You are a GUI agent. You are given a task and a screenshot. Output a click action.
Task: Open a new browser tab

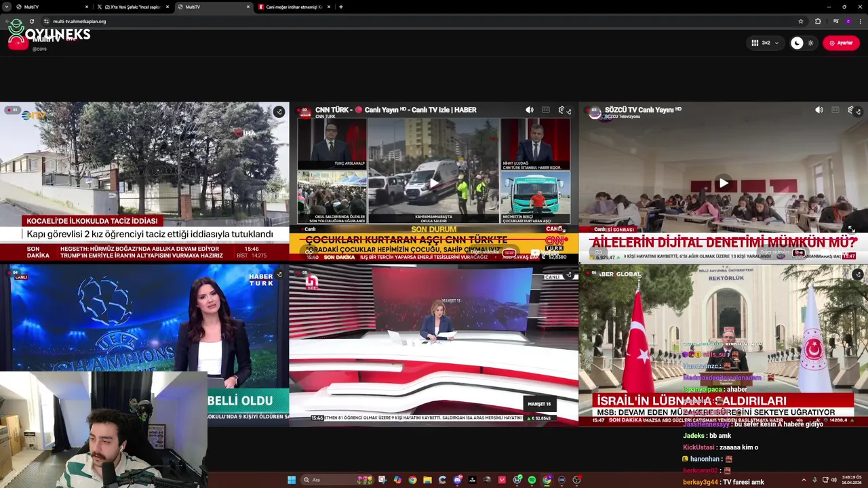click(340, 7)
